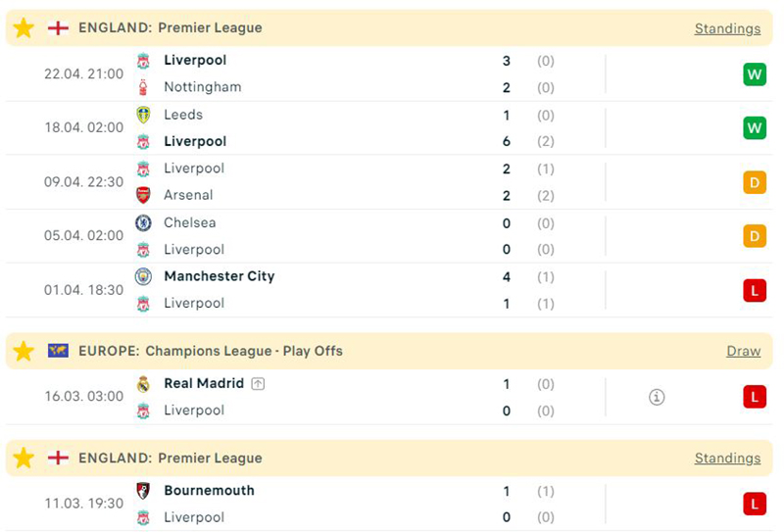The image size is (784, 532).
Task: Open Standings link in top Premier League header
Action: (x=727, y=28)
